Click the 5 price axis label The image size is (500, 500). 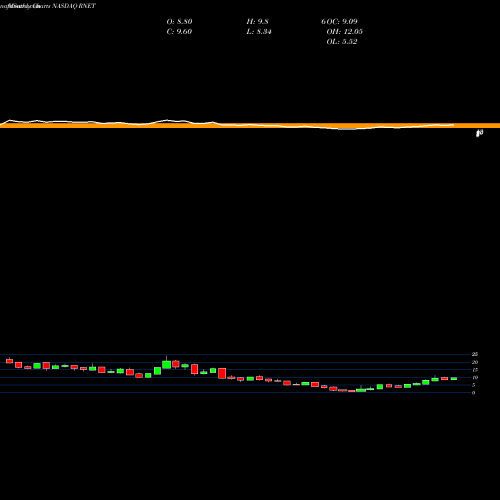474,385
